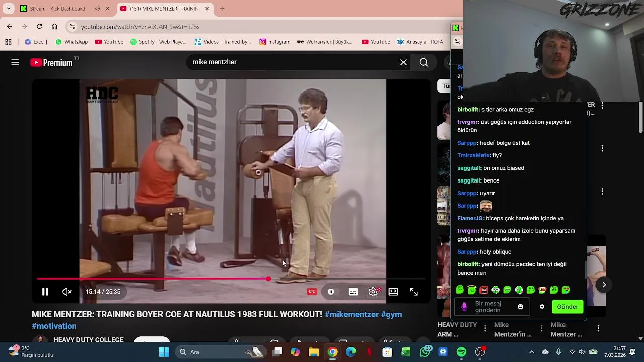Go back in browser history
Viewport: 644px width, 362px height.
click(9, 26)
